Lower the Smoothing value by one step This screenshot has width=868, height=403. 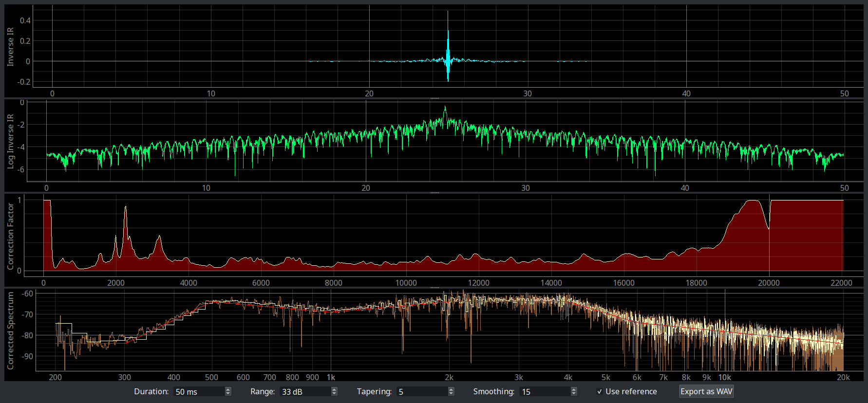tap(574, 394)
